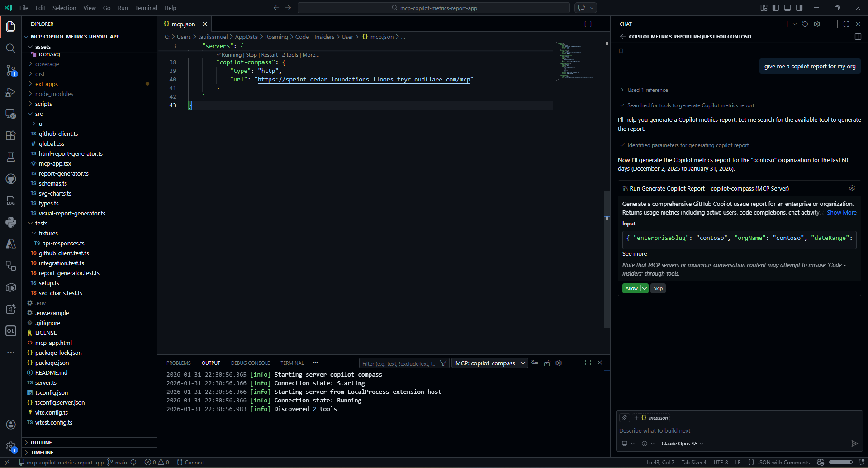The width and height of the screenshot is (868, 468).
Task: Maximize the bottom panel size
Action: 588,363
